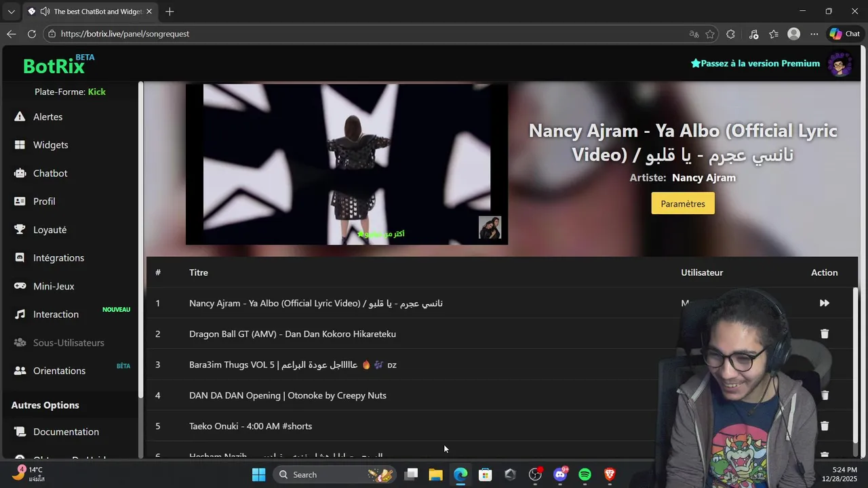
Task: Click the taskbar Search box
Action: 334,474
